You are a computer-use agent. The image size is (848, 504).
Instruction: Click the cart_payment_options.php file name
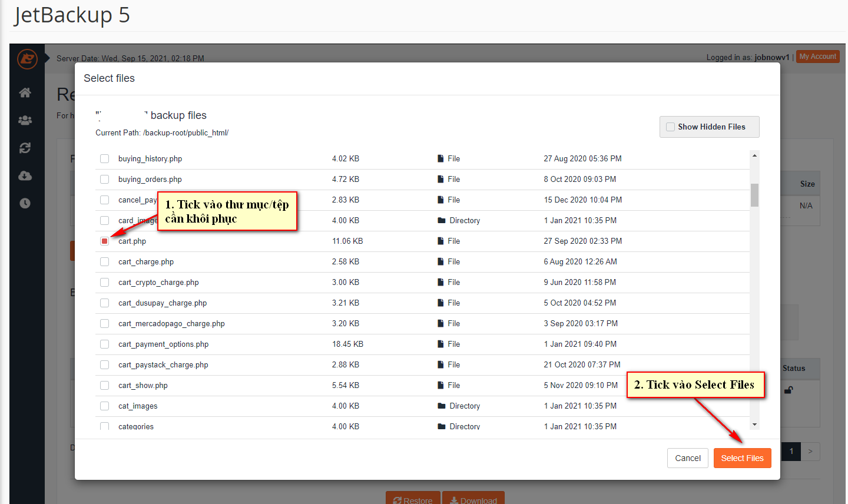pos(164,344)
